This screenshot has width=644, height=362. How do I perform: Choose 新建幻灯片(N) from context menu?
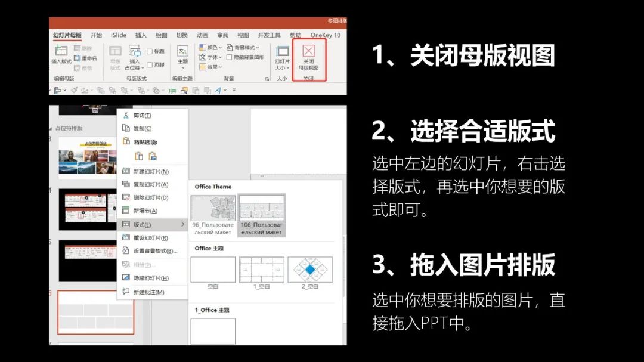tap(150, 171)
